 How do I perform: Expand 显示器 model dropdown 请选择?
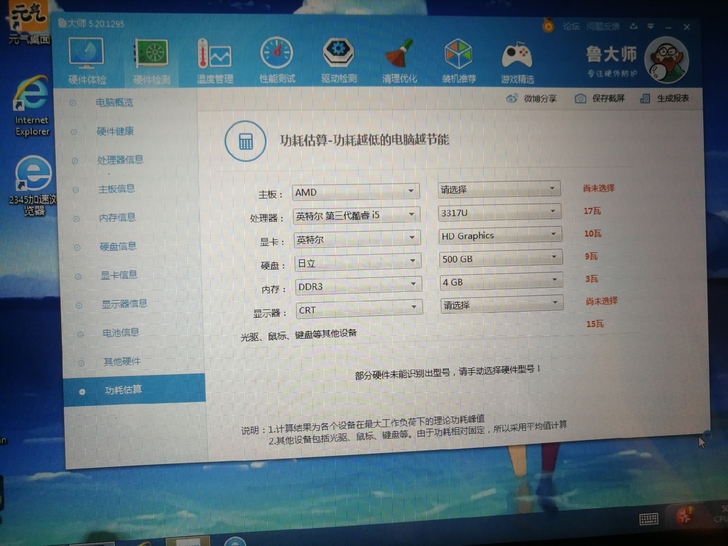click(x=502, y=305)
